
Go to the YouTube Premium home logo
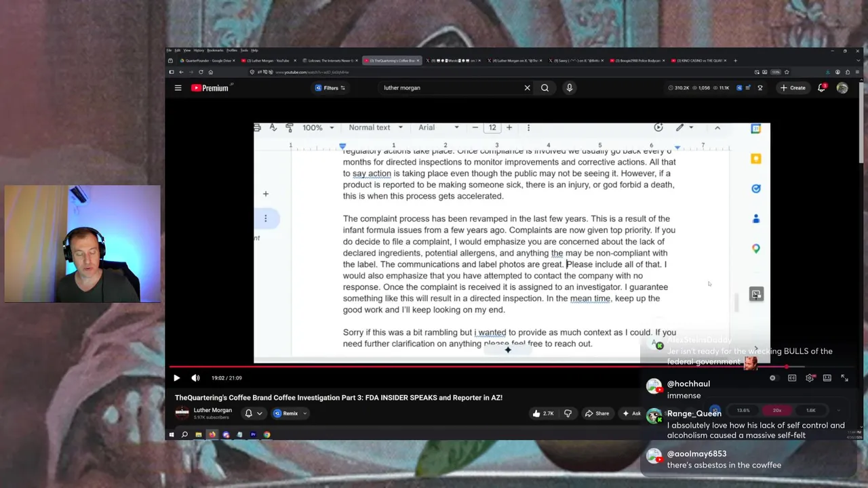coord(210,87)
